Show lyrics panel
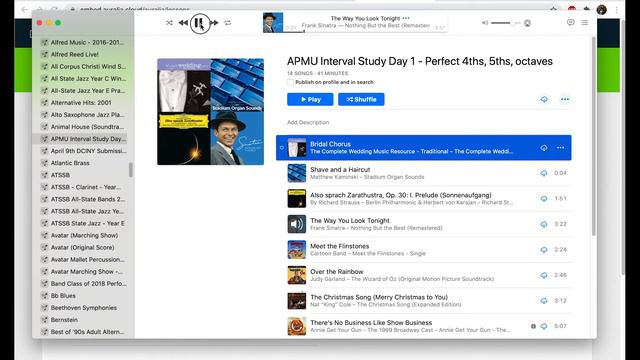This screenshot has width=640, height=360. pos(571,22)
